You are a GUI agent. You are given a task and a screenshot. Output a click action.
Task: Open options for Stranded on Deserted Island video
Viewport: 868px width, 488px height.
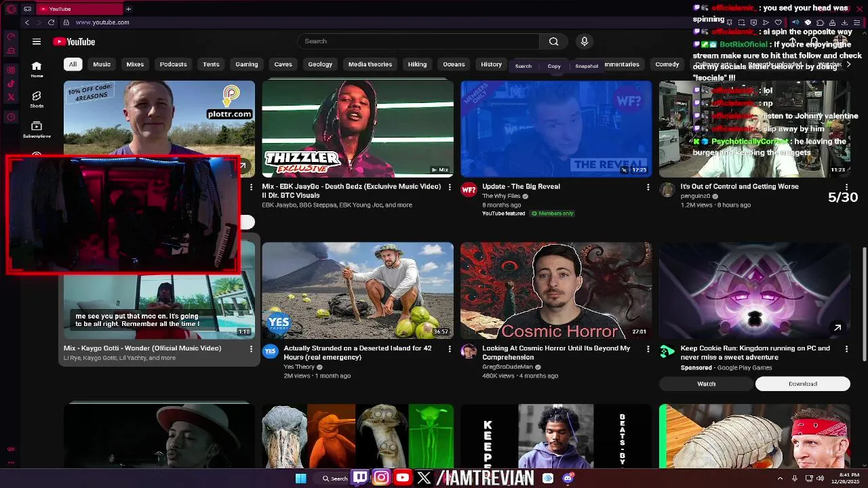(450, 349)
